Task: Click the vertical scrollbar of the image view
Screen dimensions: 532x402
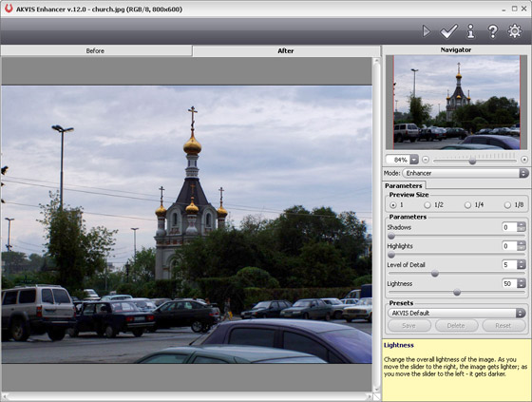Action: click(376, 224)
